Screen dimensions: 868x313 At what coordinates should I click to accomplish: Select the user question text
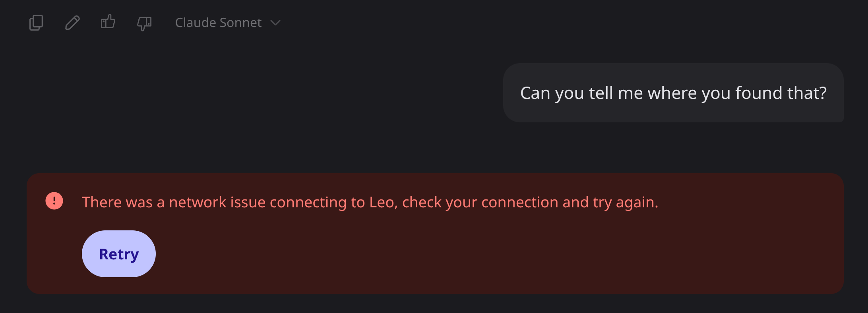coord(673,93)
